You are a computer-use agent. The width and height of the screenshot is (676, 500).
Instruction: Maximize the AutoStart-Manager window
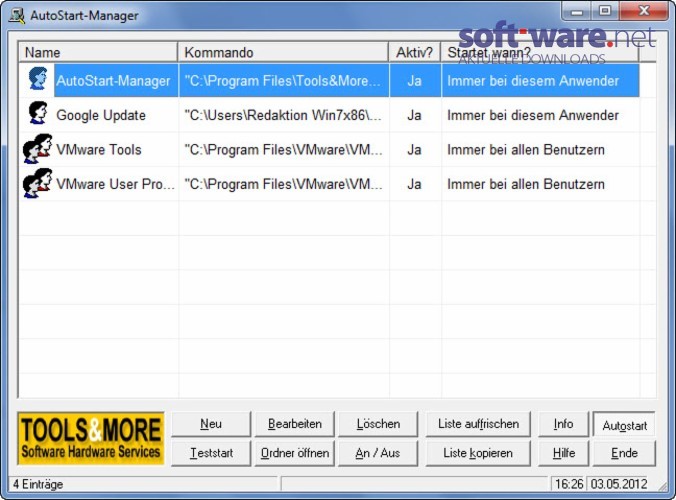pyautogui.click(x=605, y=11)
